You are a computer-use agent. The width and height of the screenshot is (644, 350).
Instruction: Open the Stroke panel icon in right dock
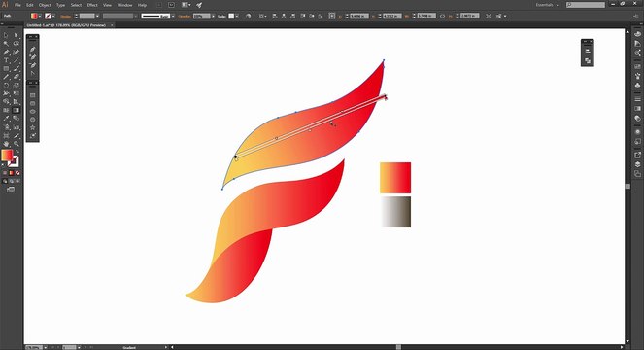pyautogui.click(x=637, y=99)
